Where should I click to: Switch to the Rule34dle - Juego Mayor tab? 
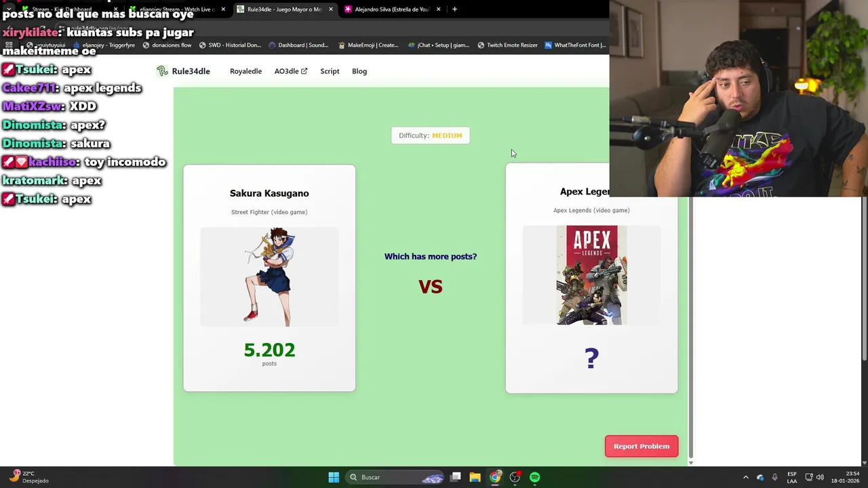(x=284, y=9)
